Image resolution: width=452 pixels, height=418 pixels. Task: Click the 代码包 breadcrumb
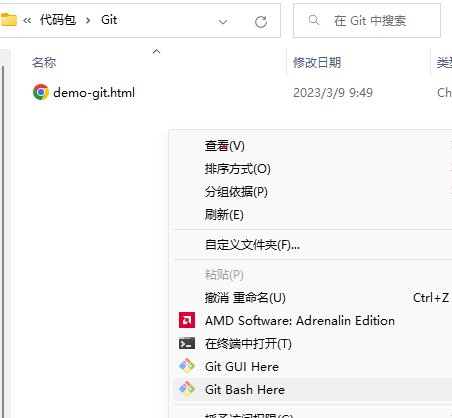58,20
